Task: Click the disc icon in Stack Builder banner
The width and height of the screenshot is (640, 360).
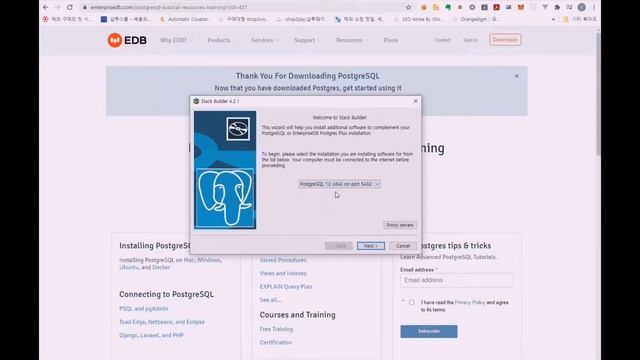Action: [238, 129]
